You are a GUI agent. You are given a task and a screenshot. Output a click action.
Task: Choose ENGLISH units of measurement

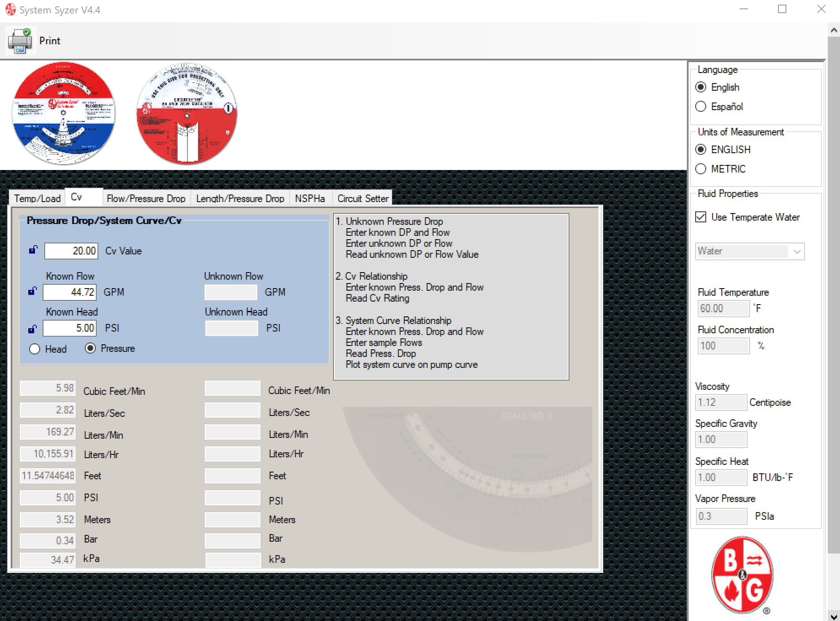701,149
